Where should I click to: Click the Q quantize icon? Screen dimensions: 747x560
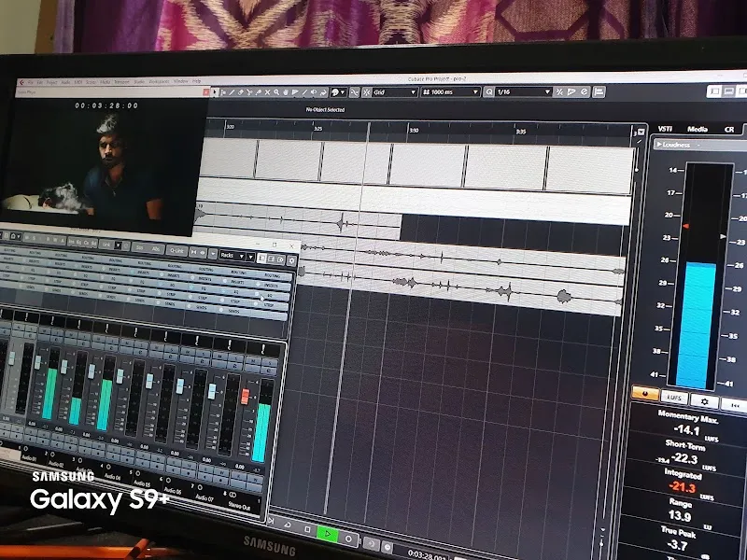click(488, 91)
